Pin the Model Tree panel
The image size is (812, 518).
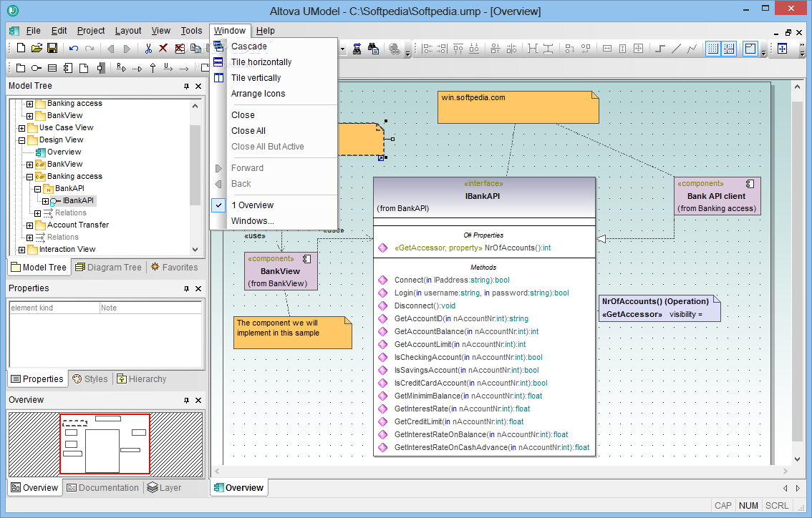point(186,87)
